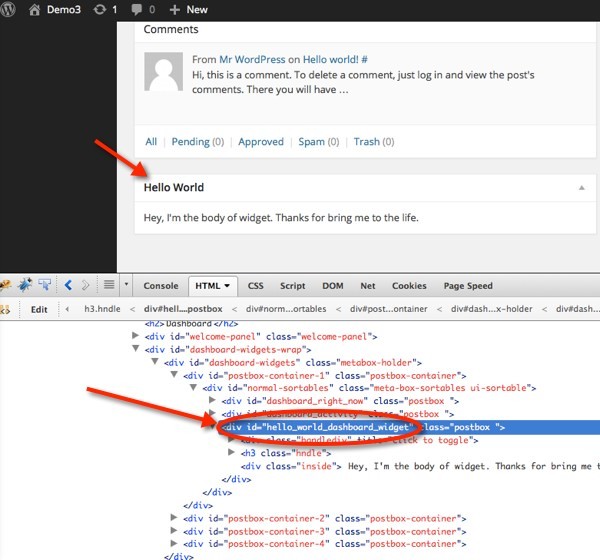Image resolution: width=600 pixels, height=560 pixels.
Task: Activate the element inspect pointer tool
Action: tap(45, 285)
